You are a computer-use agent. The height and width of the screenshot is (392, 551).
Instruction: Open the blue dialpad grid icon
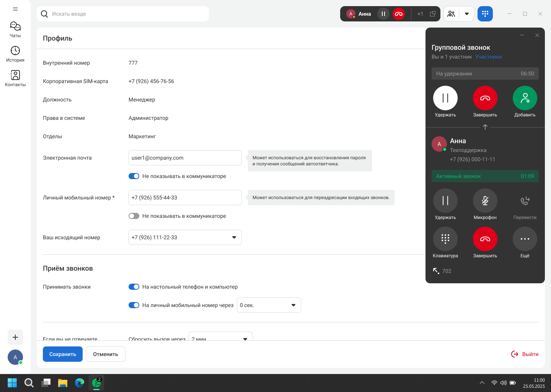[485, 14]
